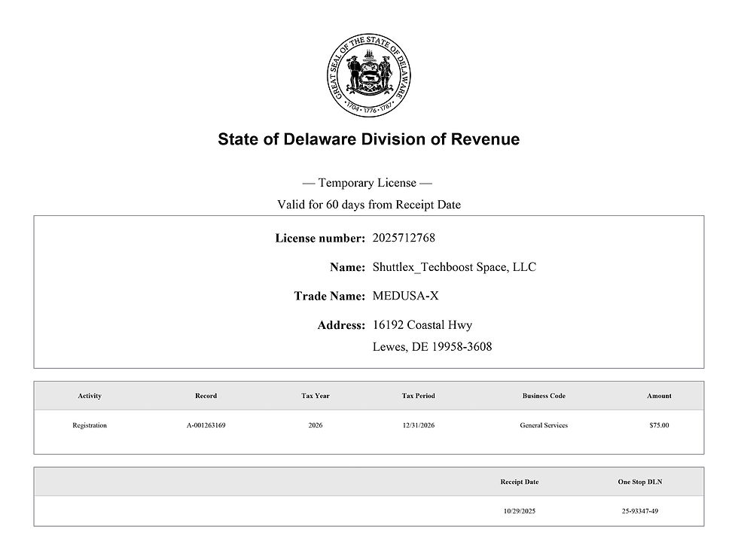Image resolution: width=738 pixels, height=560 pixels.
Task: Select the DLN value 25-93347-49
Action: (x=639, y=511)
